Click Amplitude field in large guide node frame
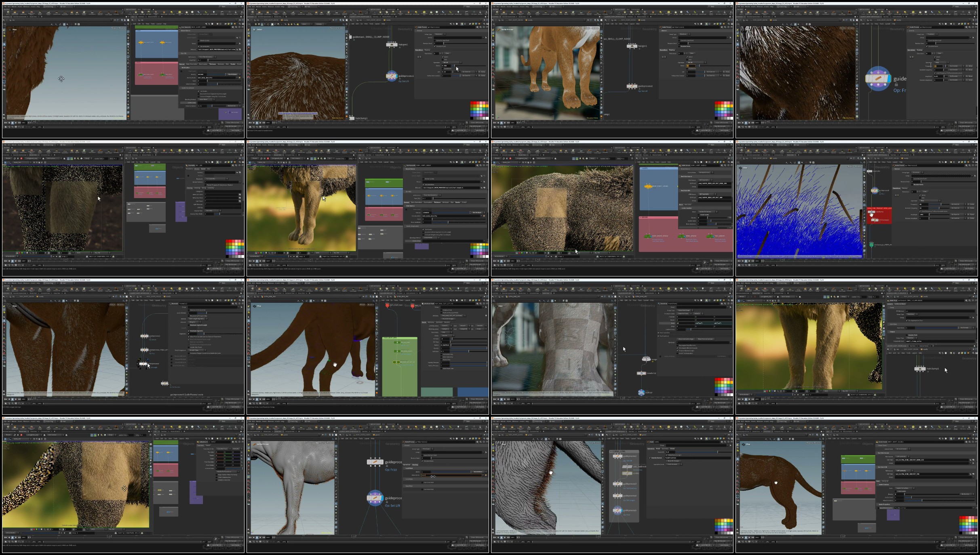 (x=938, y=76)
